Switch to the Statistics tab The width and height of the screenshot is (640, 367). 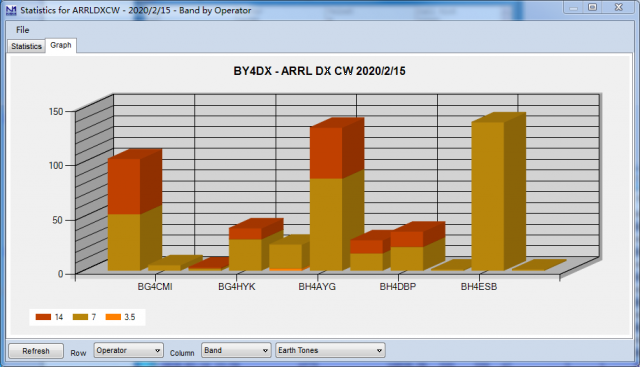pyautogui.click(x=27, y=46)
